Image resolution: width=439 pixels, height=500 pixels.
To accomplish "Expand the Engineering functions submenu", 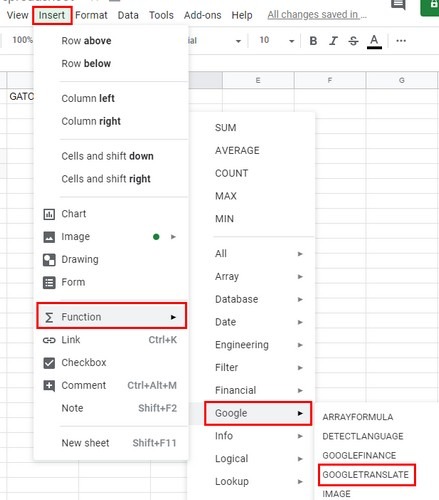I will (259, 345).
